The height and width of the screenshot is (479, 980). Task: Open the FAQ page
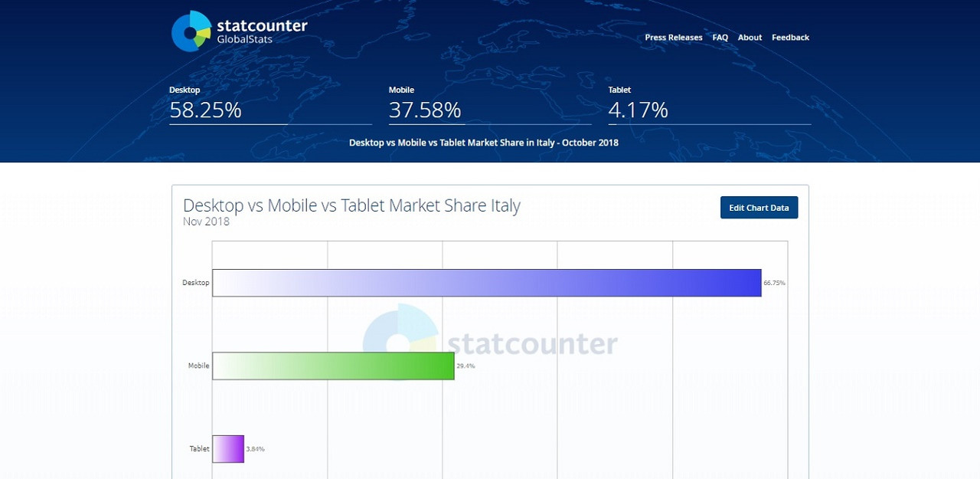720,38
